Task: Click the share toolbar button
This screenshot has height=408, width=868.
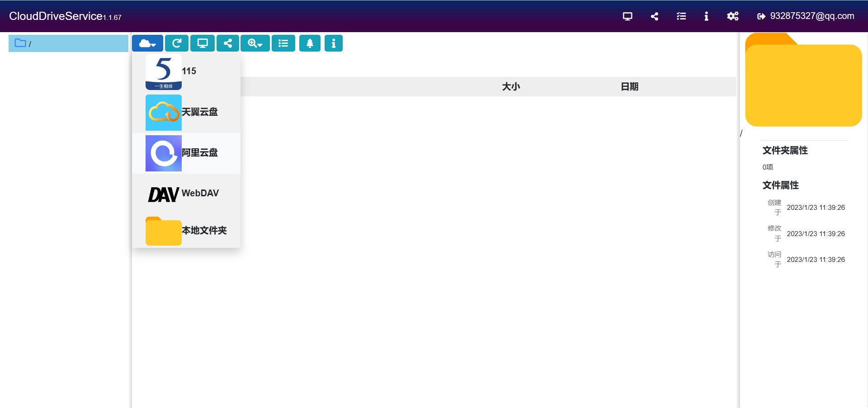Action: point(228,43)
